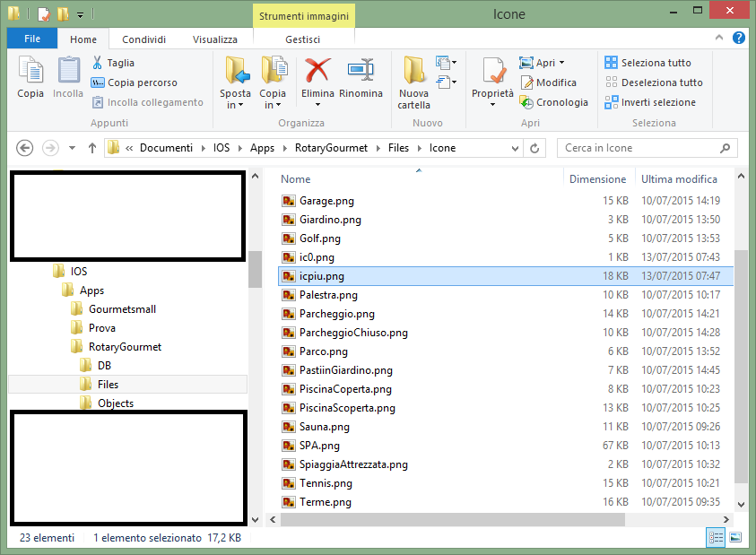Select IOS folder in tree
The height and width of the screenshot is (555, 756).
(79, 272)
